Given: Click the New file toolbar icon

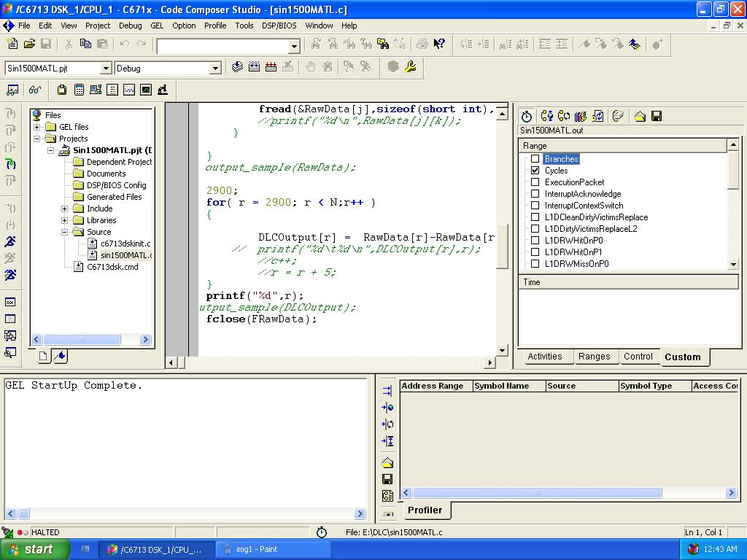Looking at the screenshot, I should pos(12,44).
